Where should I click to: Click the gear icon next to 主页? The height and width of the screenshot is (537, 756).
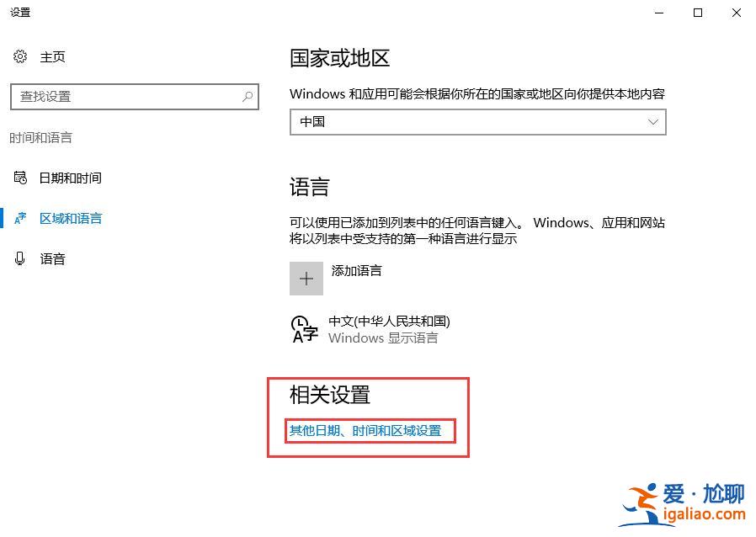[19, 56]
